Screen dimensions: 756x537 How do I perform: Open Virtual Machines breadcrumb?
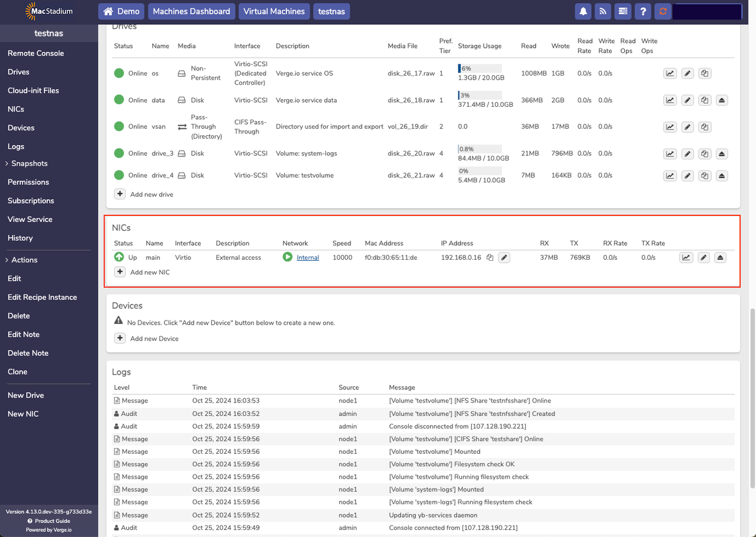tap(274, 11)
